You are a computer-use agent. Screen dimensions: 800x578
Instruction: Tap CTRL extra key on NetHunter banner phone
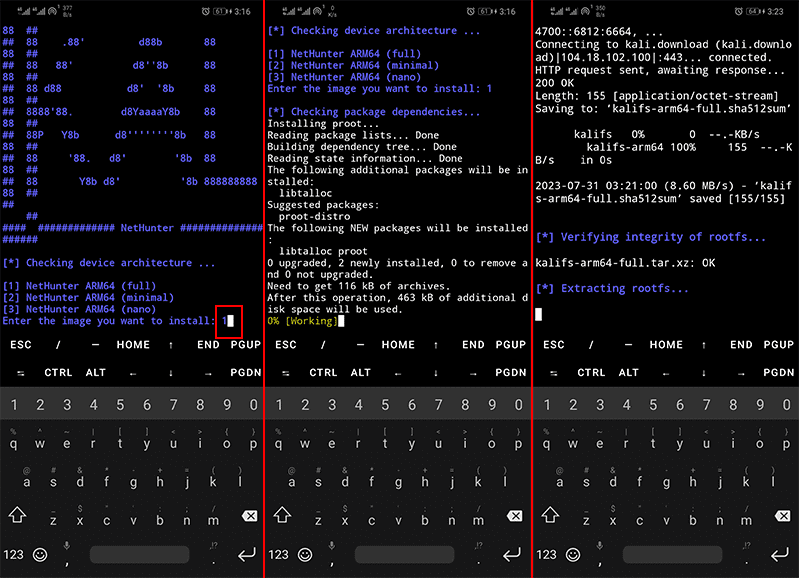[x=58, y=372]
